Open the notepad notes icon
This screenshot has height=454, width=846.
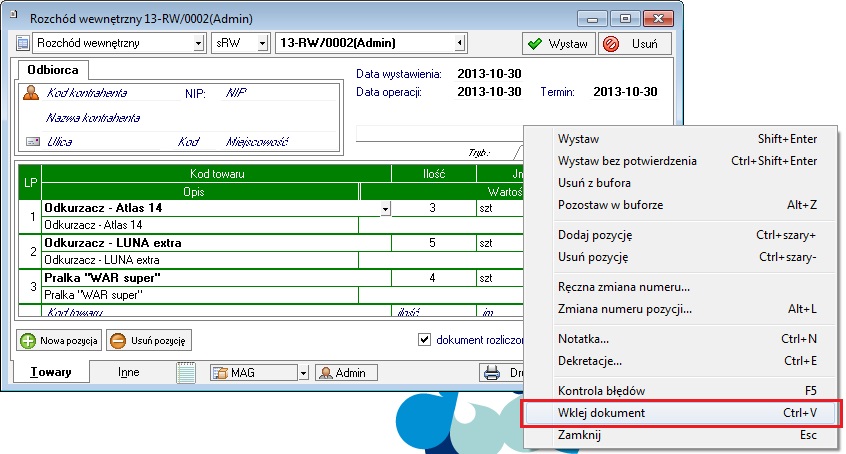(x=186, y=373)
